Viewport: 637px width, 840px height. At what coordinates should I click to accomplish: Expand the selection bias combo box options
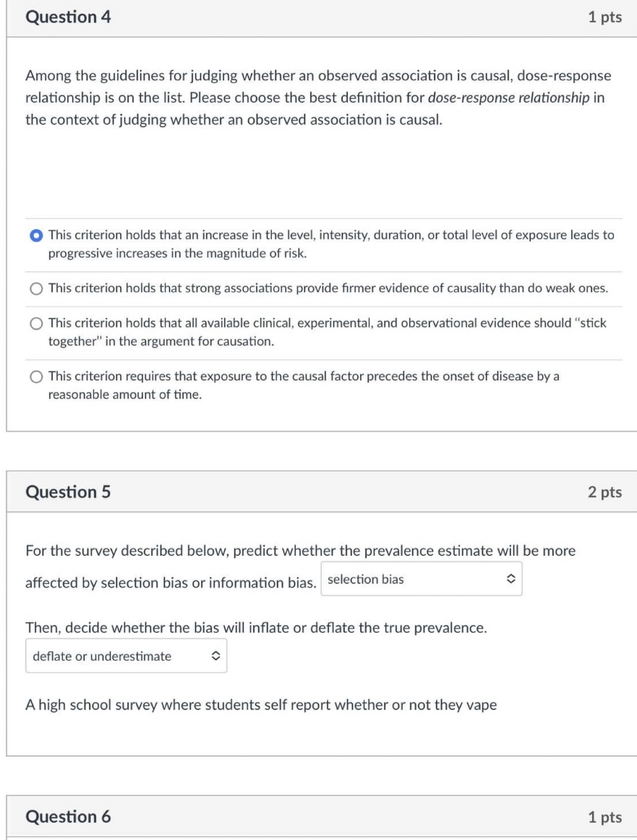pyautogui.click(x=422, y=577)
